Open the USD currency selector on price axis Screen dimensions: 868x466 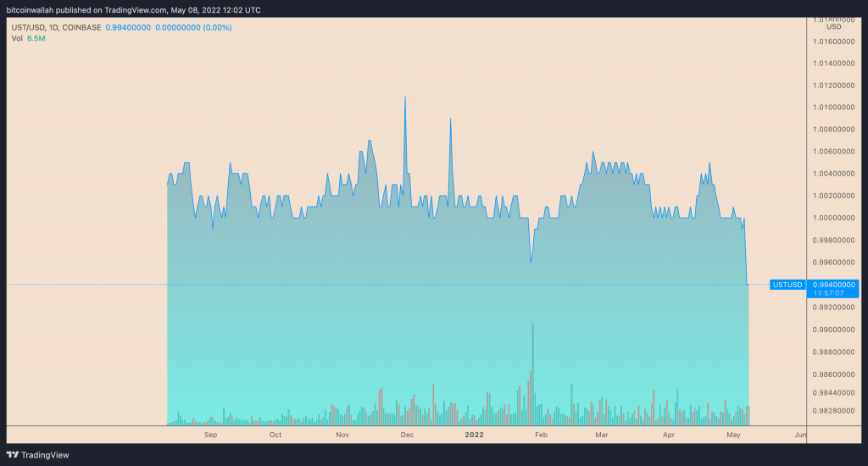[836, 27]
